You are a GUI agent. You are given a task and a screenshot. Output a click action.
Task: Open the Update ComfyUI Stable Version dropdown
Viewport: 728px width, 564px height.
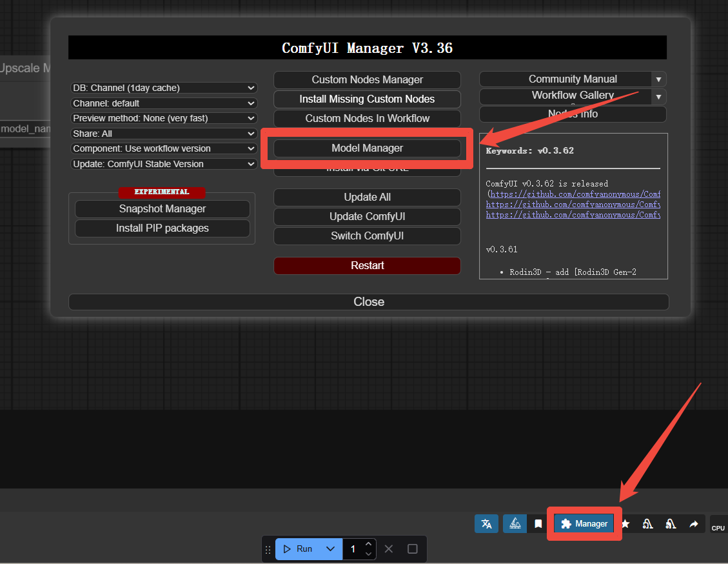(164, 164)
